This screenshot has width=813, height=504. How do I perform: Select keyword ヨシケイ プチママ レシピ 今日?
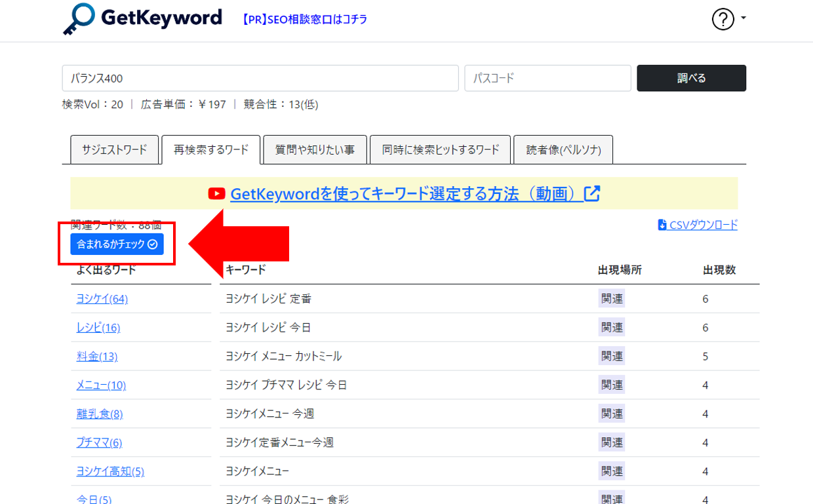(286, 385)
